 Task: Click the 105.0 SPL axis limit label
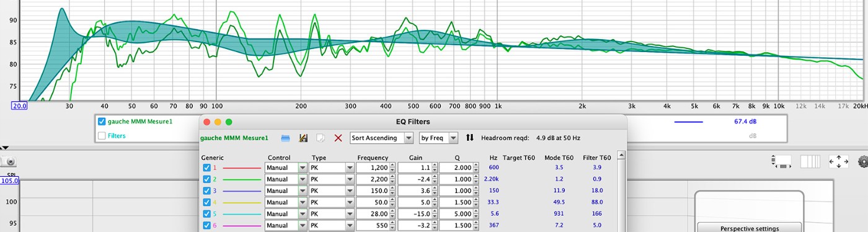point(9,181)
